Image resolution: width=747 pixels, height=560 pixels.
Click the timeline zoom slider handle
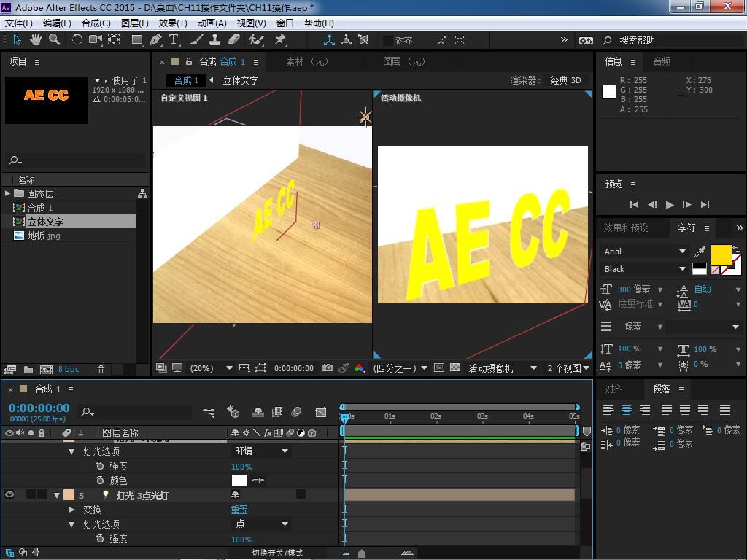pyautogui.click(x=362, y=553)
